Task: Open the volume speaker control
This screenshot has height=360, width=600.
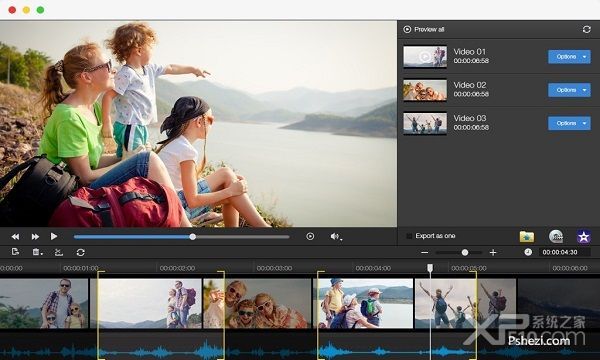Action: tap(336, 237)
